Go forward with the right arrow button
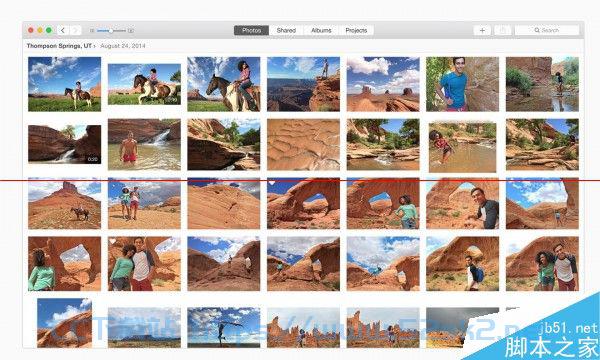 [x=75, y=30]
